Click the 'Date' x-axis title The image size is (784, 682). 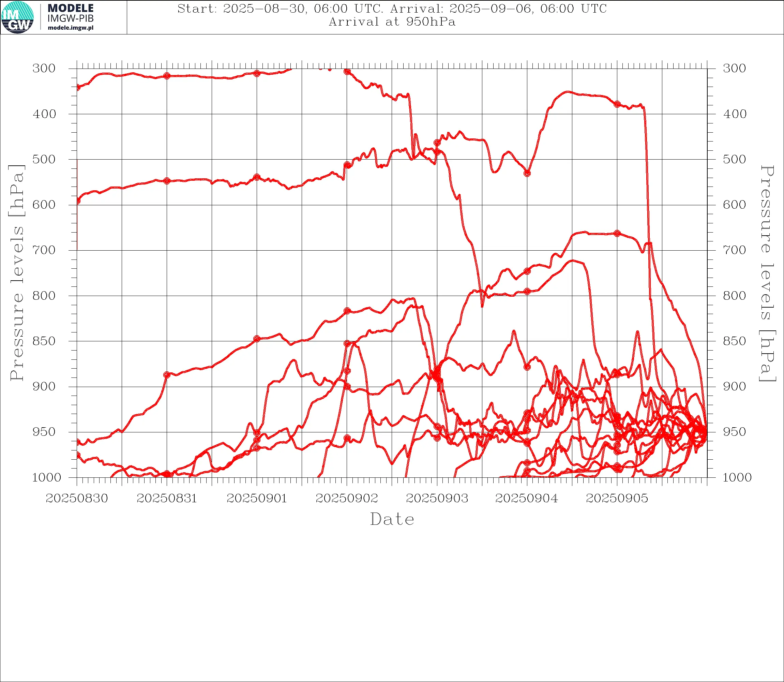coord(392,519)
